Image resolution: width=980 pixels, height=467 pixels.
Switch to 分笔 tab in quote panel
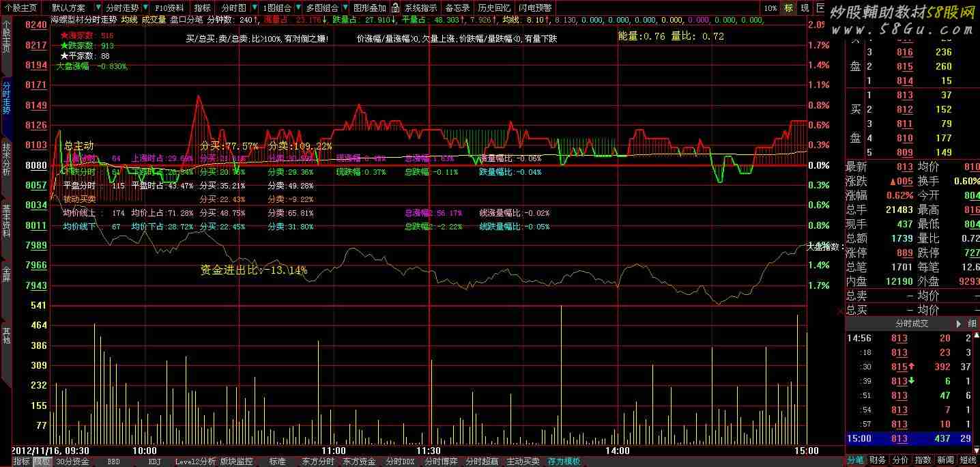(x=856, y=461)
